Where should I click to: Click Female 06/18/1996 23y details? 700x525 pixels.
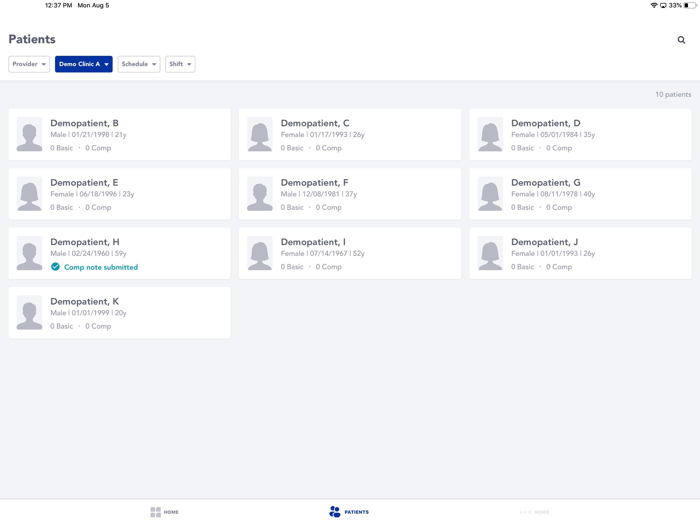click(92, 194)
